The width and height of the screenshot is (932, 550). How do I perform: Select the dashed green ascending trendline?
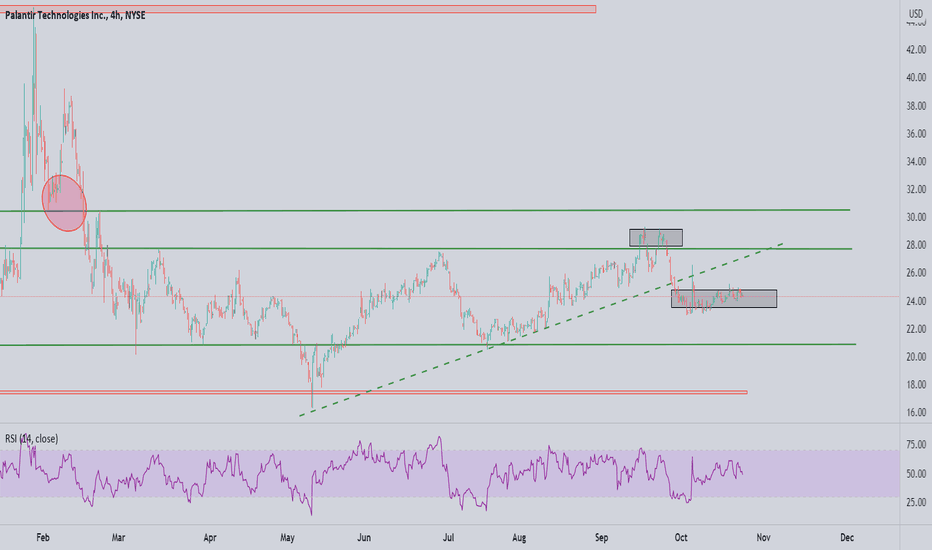pos(541,330)
